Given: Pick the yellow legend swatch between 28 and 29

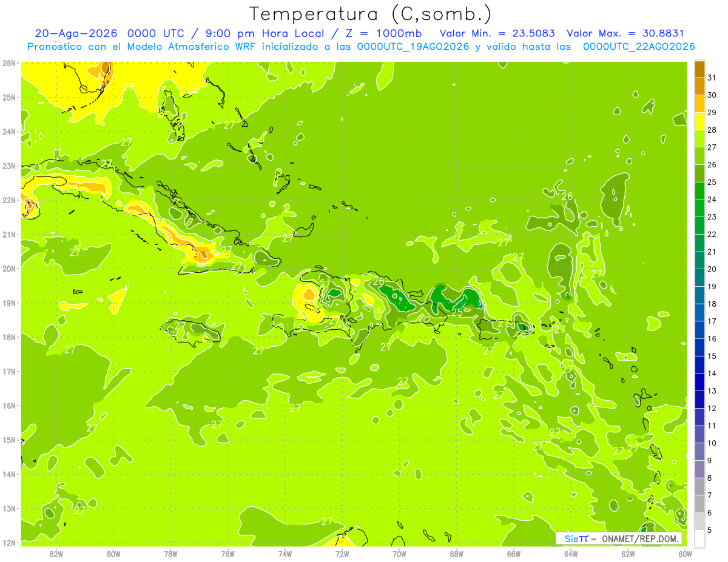Looking at the screenshot, I should click(699, 121).
